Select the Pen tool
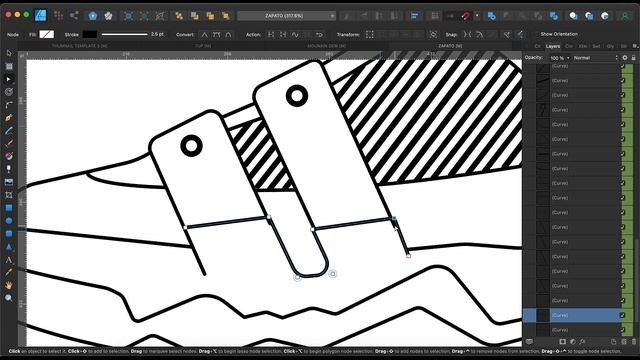The width and height of the screenshot is (640, 360). pyautogui.click(x=9, y=118)
